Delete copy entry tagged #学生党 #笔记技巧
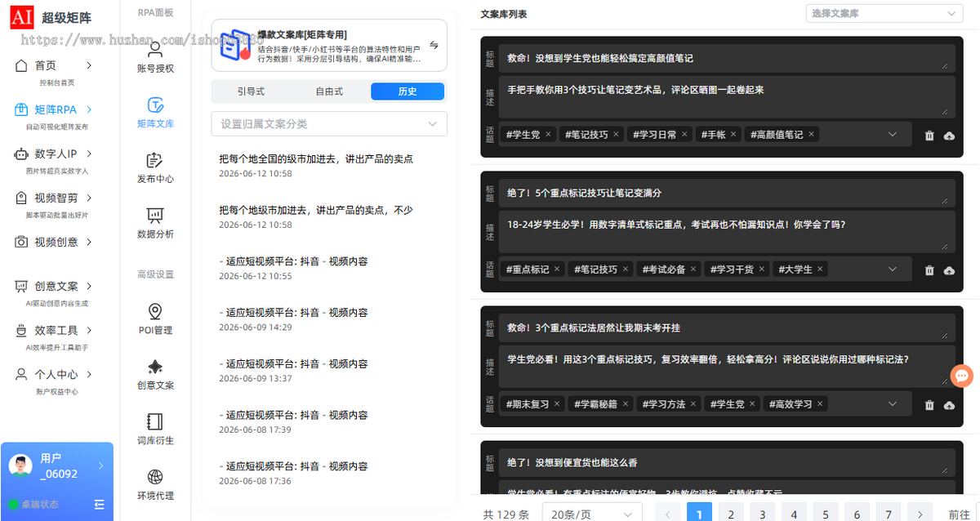The image size is (980, 521). 929,136
